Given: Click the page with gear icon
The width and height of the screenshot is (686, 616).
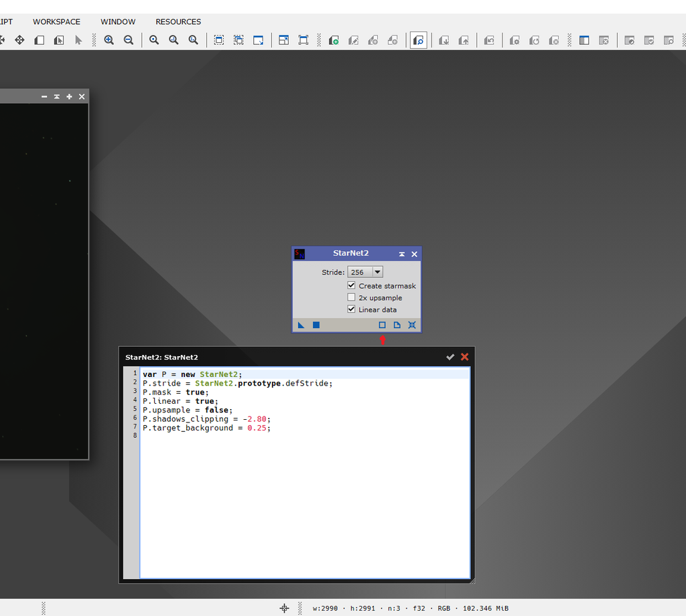Looking at the screenshot, I should 514,40.
